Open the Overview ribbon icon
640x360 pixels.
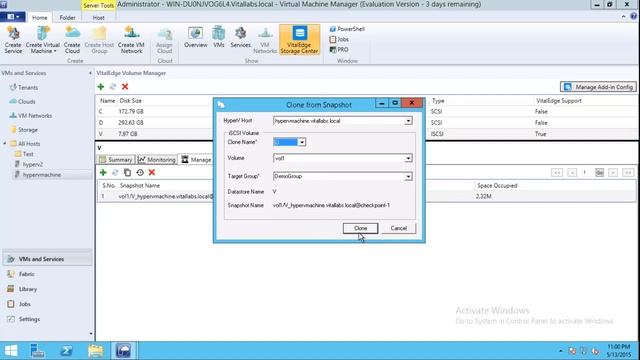click(x=196, y=38)
